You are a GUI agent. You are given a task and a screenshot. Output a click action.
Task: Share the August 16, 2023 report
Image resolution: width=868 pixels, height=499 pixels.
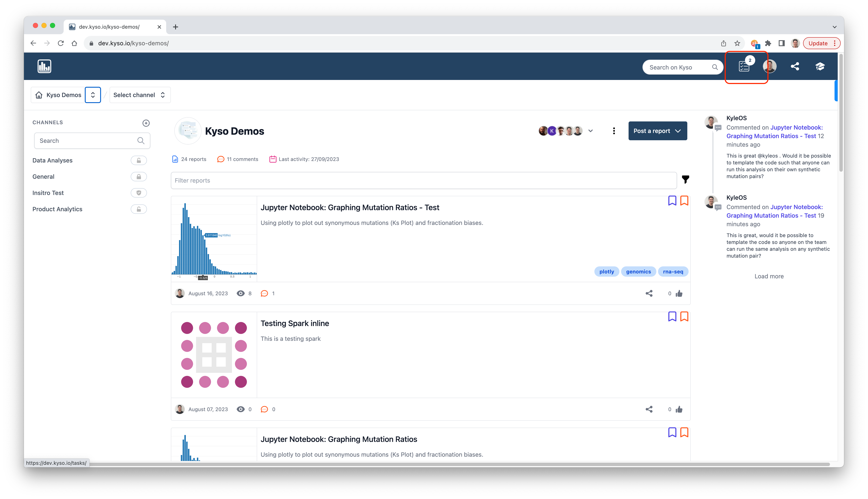click(649, 293)
